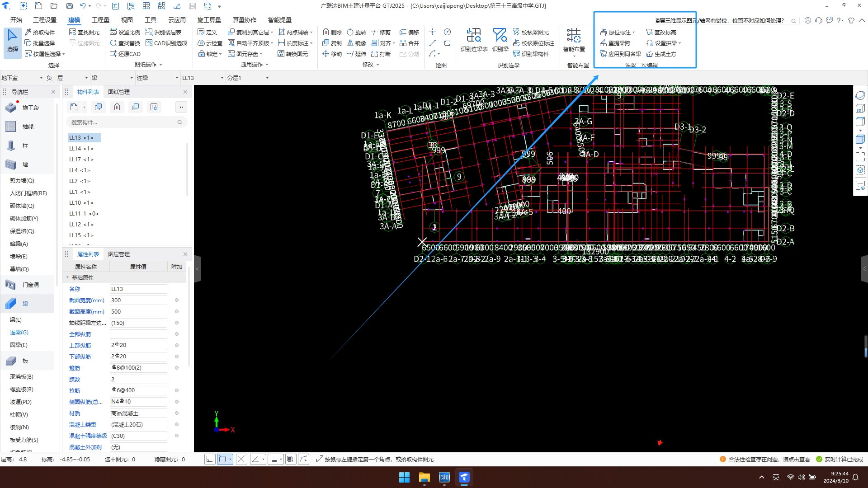
Task: Select the 移动 (move) tool
Action: pyautogui.click(x=332, y=54)
